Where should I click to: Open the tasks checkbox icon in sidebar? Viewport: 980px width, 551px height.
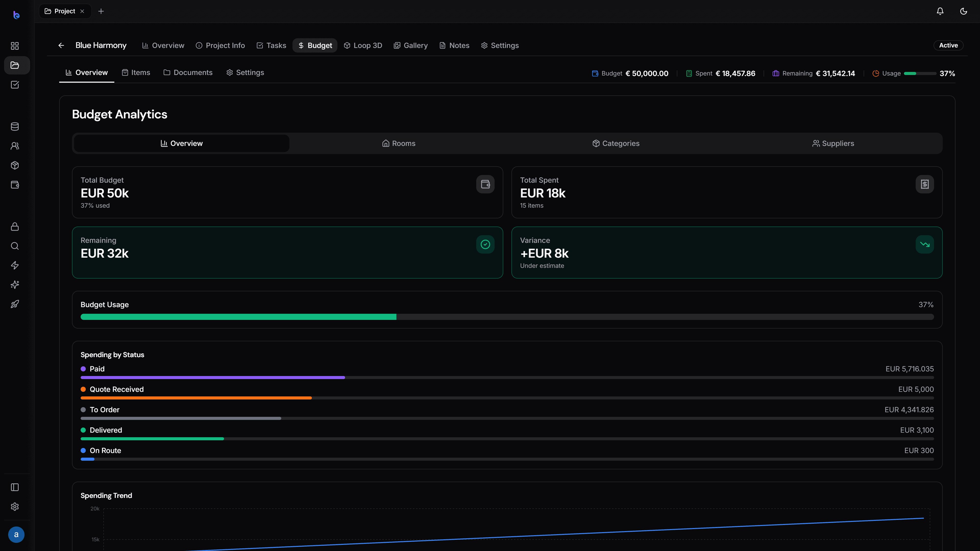click(15, 85)
